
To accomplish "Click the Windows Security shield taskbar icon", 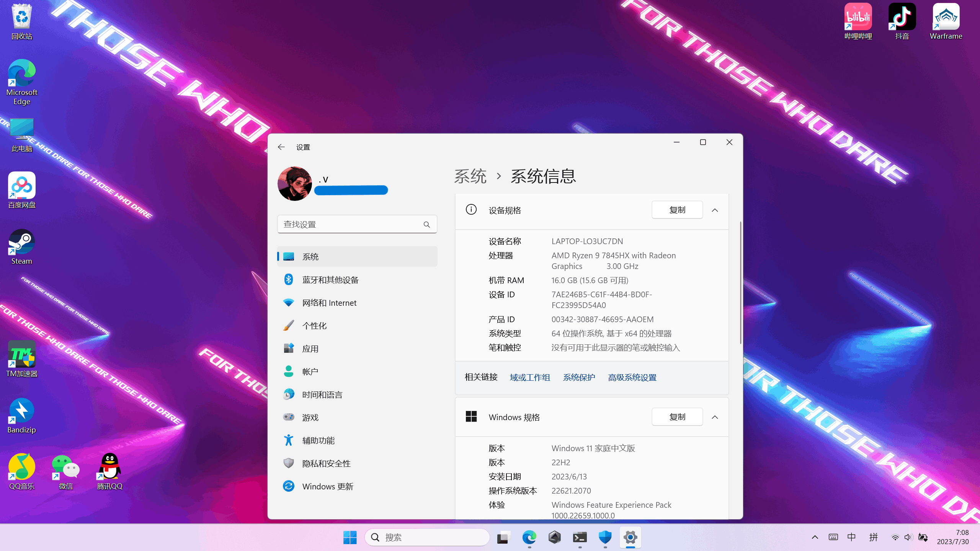I will (x=605, y=537).
